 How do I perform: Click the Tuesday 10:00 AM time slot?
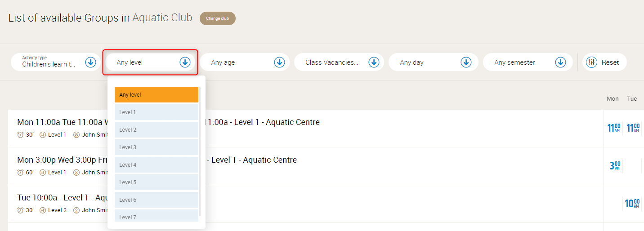click(632, 204)
